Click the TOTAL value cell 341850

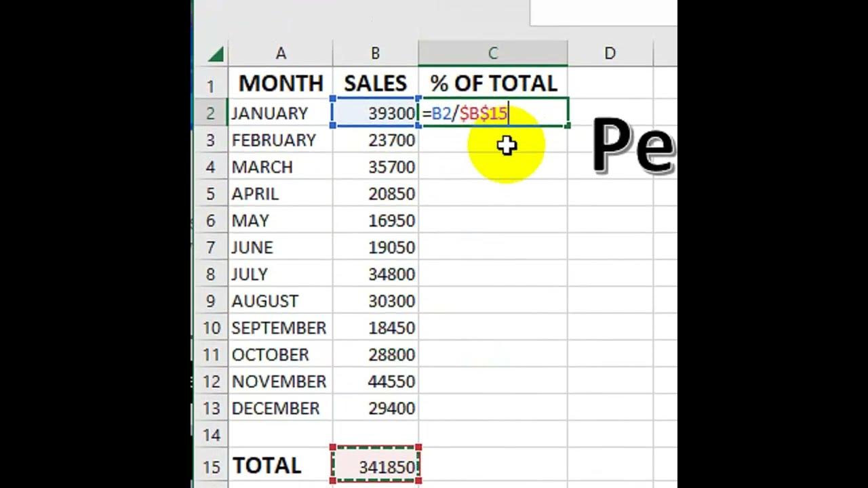click(376, 466)
